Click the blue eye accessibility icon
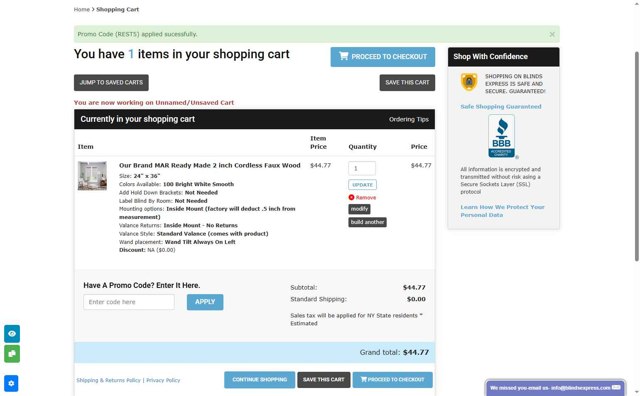This screenshot has width=640, height=396. click(12, 334)
